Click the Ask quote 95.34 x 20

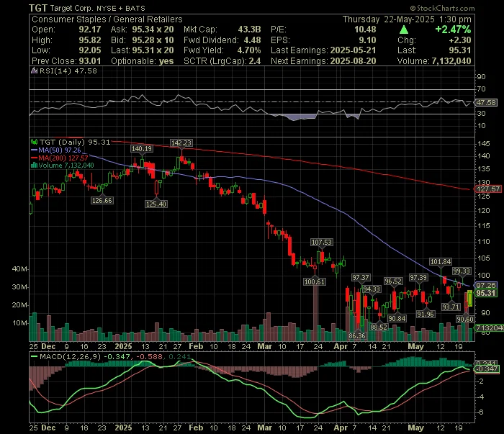(x=153, y=30)
